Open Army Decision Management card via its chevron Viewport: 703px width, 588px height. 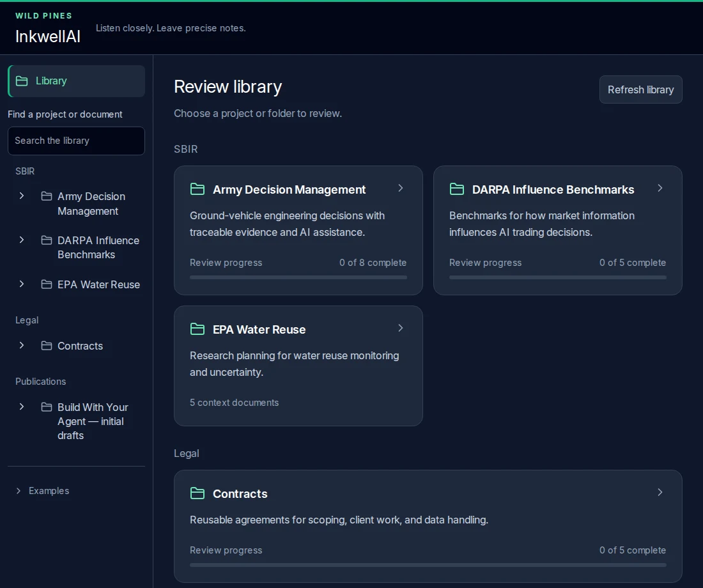tap(401, 189)
